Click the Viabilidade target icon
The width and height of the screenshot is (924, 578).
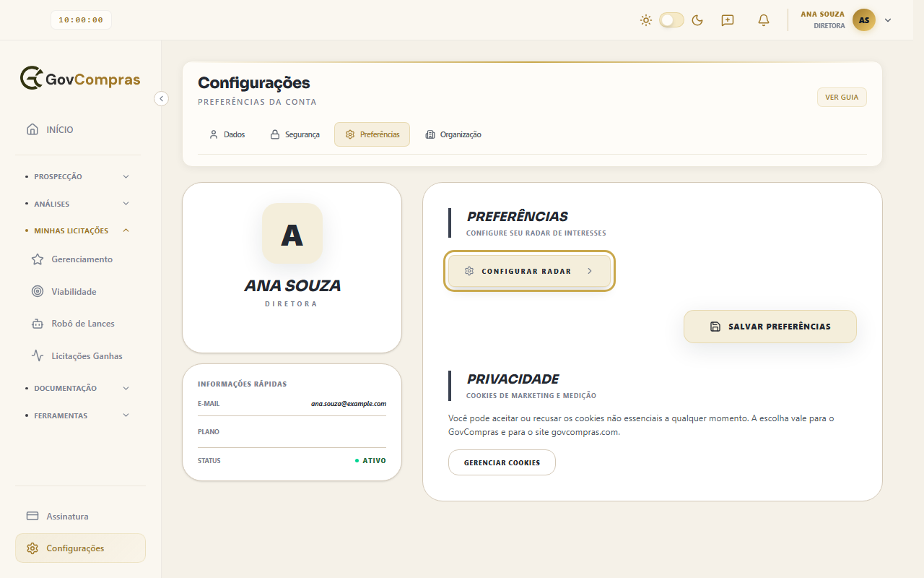tap(38, 291)
